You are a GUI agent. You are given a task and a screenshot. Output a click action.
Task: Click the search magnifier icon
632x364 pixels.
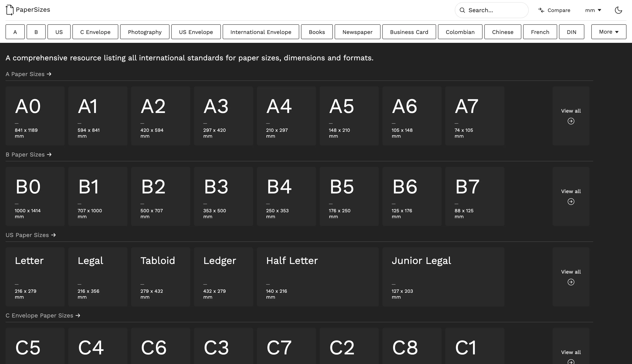click(x=462, y=10)
